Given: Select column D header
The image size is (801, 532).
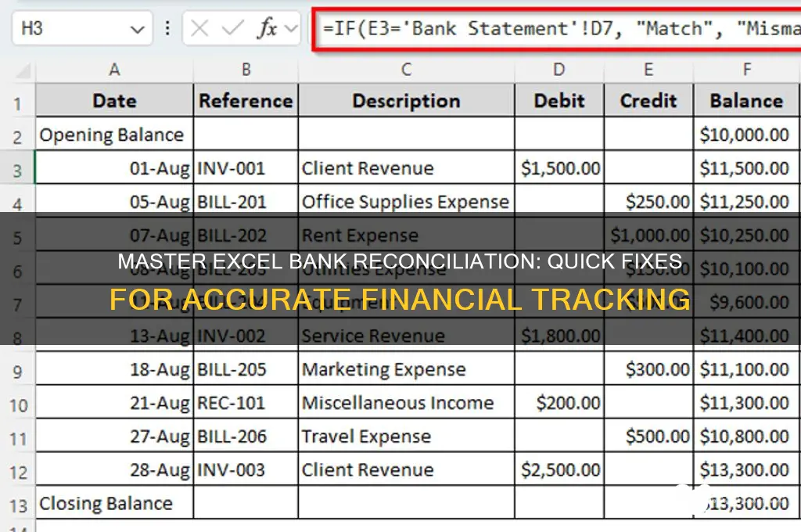Looking at the screenshot, I should pyautogui.click(x=559, y=70).
